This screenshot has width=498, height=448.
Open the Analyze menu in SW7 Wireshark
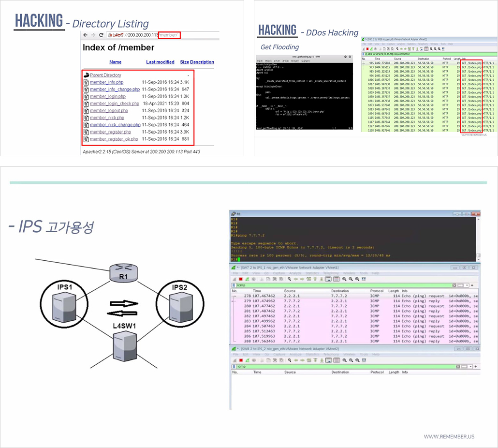coord(293,273)
